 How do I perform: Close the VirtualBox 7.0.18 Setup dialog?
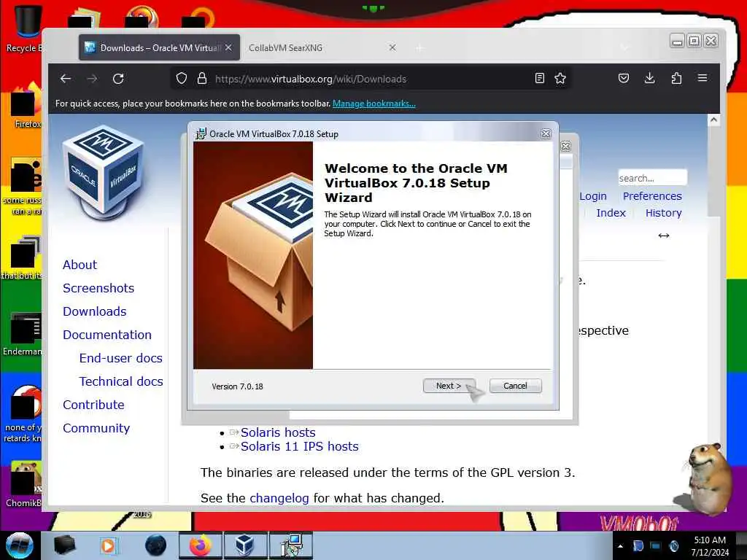pos(546,134)
